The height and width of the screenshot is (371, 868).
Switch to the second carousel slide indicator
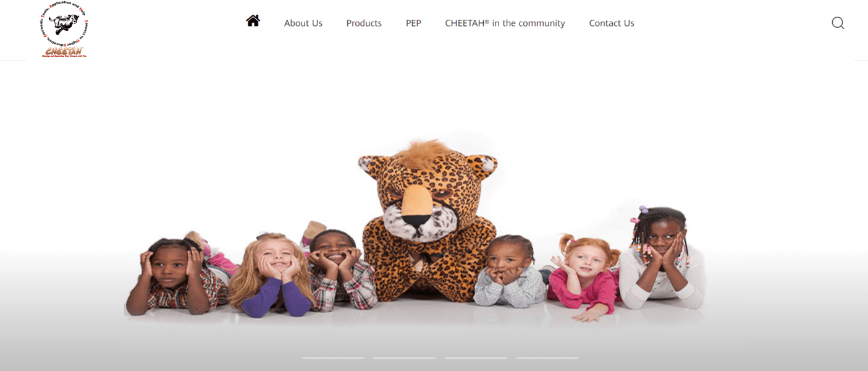pyautogui.click(x=404, y=358)
